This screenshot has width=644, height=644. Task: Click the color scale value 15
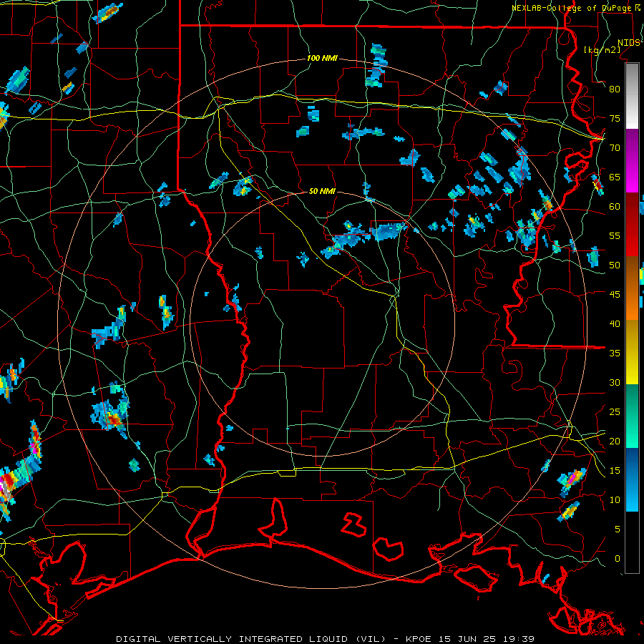pos(615,471)
